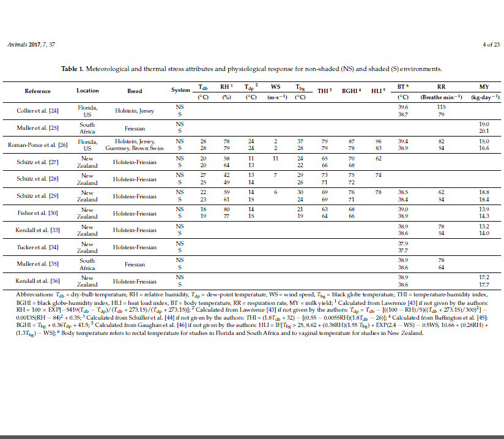Click Buffington et al. [45] footnote citation
Screen dimensions: 504x439
click(481, 318)
